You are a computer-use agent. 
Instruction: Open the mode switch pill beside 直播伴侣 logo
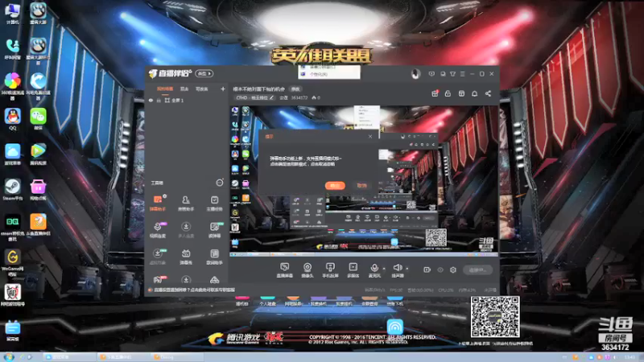pos(204,73)
